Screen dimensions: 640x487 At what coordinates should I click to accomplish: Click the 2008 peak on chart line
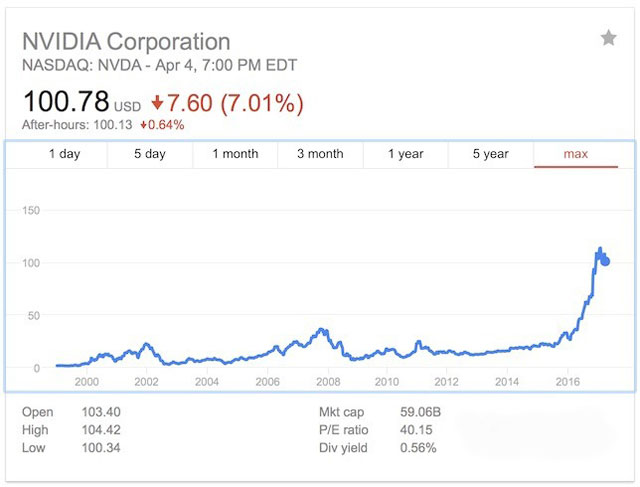click(x=321, y=329)
